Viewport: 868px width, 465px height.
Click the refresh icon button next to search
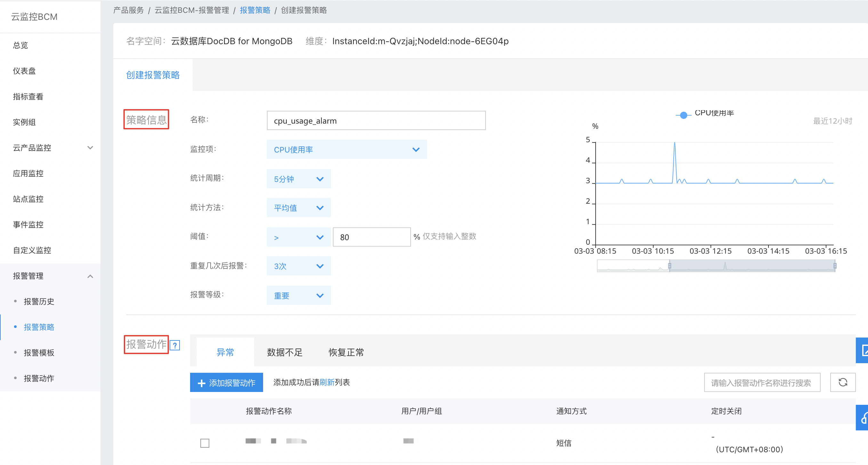[842, 382]
